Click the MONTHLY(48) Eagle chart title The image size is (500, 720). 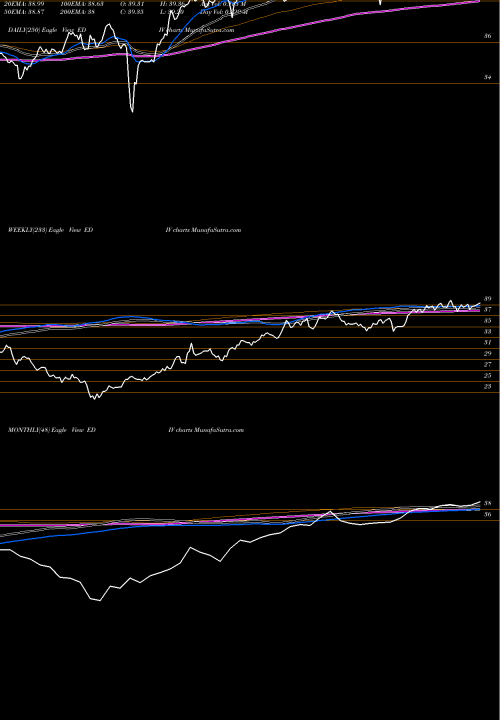[x=52, y=430]
